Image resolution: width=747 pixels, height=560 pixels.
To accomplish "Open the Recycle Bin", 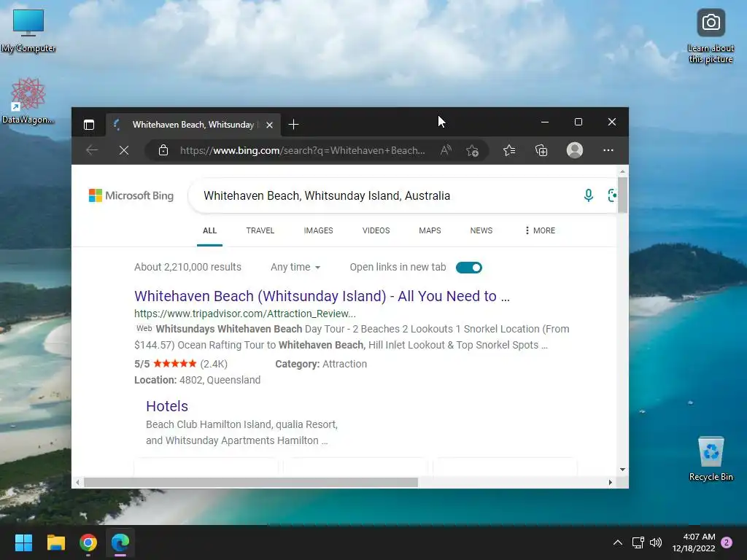I will coord(711,459).
